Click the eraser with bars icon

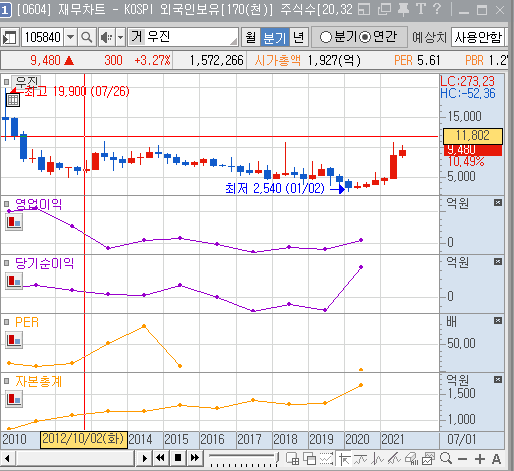(x=412, y=459)
